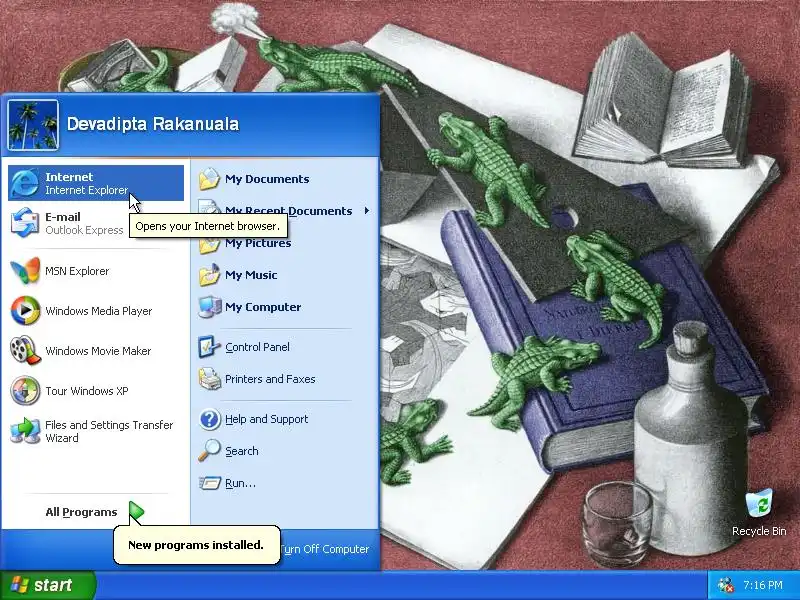Open the MSN Explorer butterfly icon

click(24, 271)
